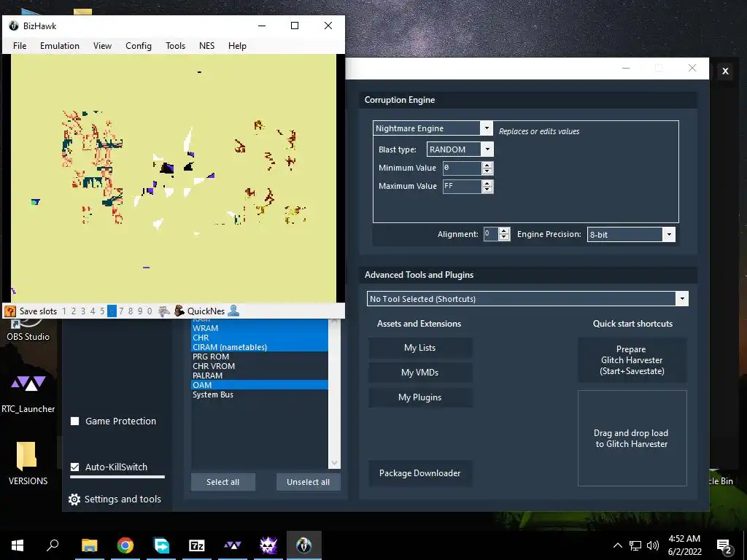
Task: Open the teal arrow app in taskbar
Action: coord(161,545)
